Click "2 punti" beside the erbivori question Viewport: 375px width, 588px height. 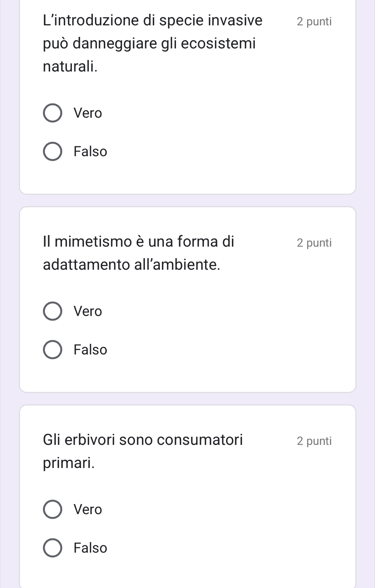click(314, 441)
